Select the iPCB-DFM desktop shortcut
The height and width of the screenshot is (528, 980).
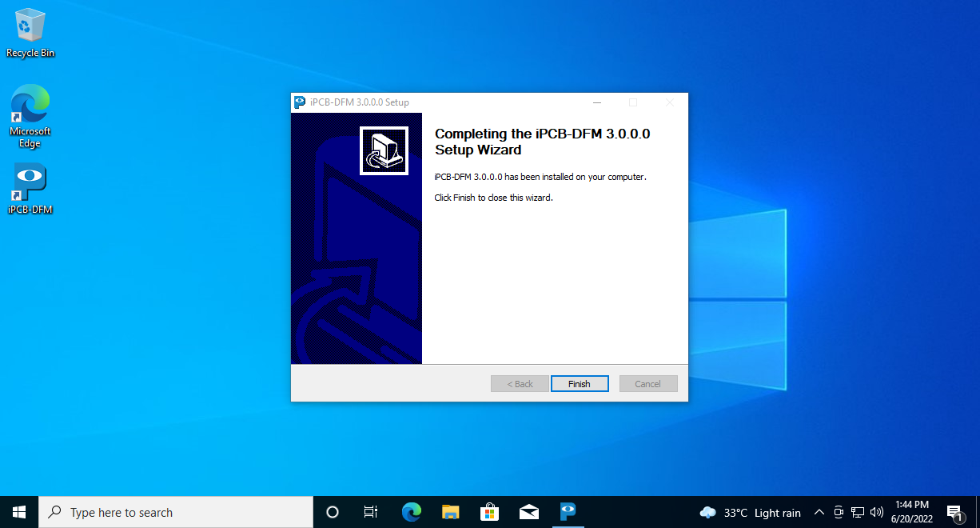pyautogui.click(x=30, y=189)
